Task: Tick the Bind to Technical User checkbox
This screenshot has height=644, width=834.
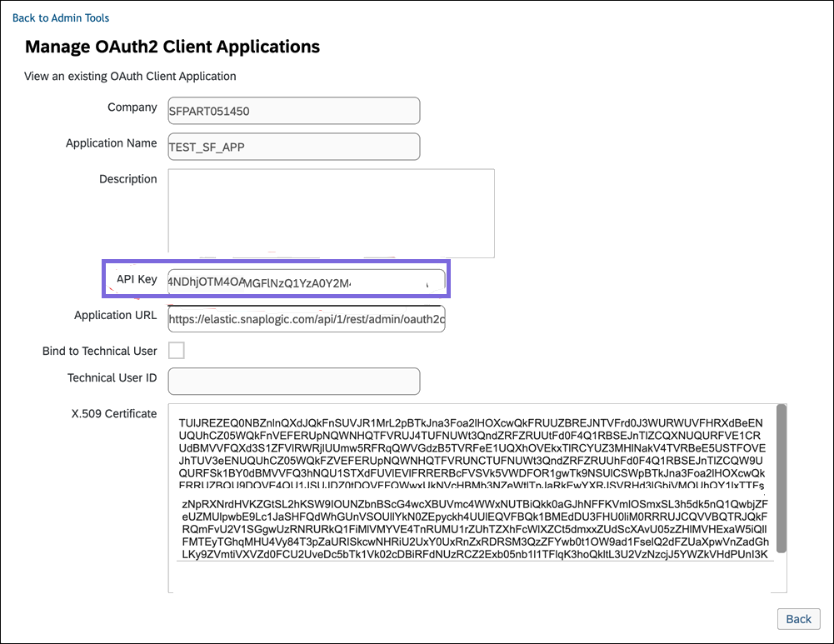Action: pyautogui.click(x=177, y=351)
